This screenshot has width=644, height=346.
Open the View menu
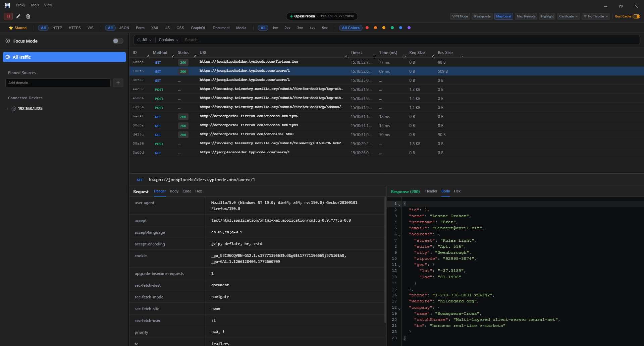(x=48, y=5)
